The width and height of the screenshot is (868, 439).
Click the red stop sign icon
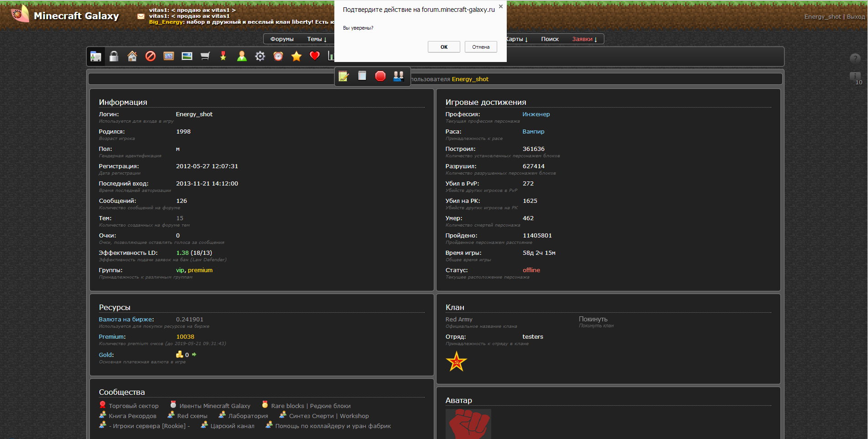[x=380, y=76]
